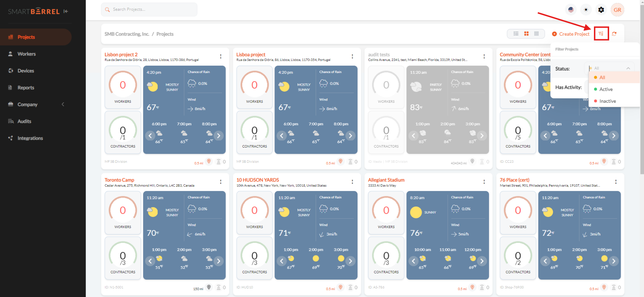Collapse the SmartBarrel sidebar
The image size is (644, 297).
(66, 11)
